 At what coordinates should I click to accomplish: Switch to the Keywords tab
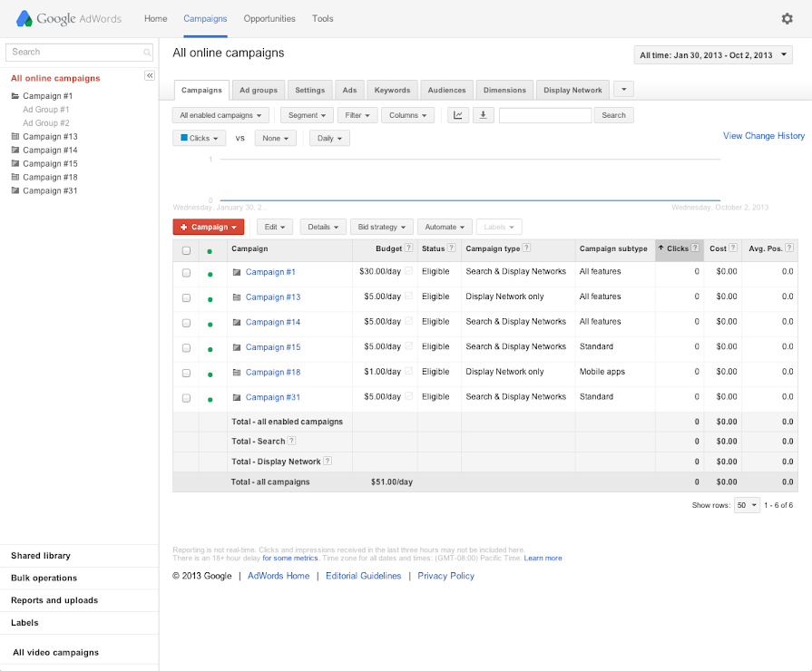[x=392, y=90]
